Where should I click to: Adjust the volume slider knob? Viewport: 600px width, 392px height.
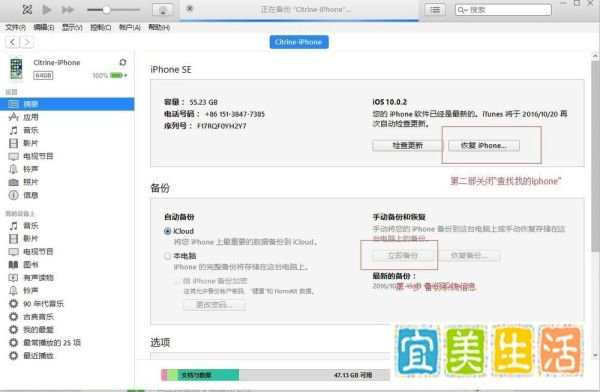[x=106, y=10]
